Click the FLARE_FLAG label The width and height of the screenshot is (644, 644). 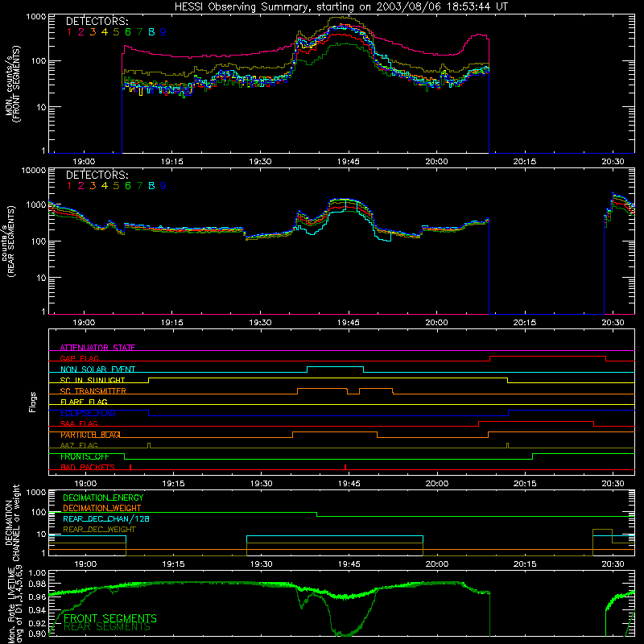coord(84,402)
